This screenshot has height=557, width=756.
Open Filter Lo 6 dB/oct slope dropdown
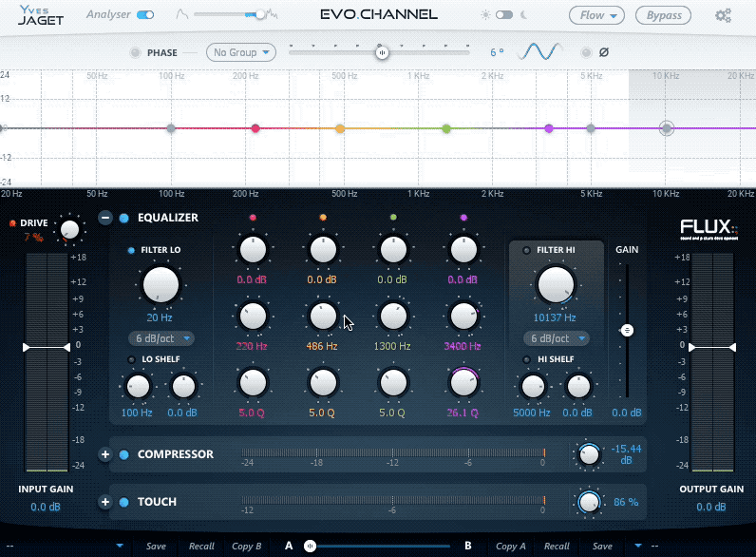click(161, 338)
